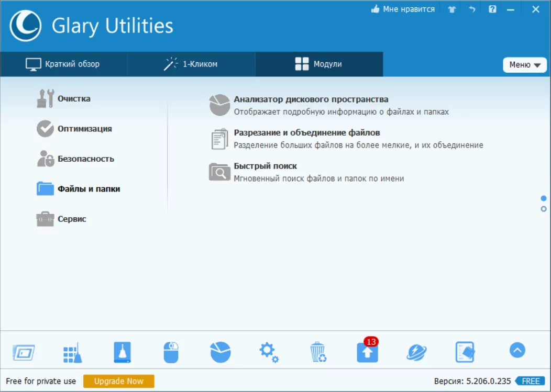Select the Сервис category

click(61, 219)
